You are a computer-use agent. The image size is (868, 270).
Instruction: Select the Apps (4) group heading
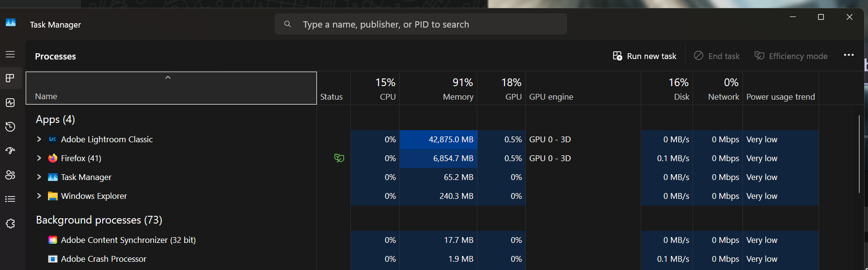(55, 119)
